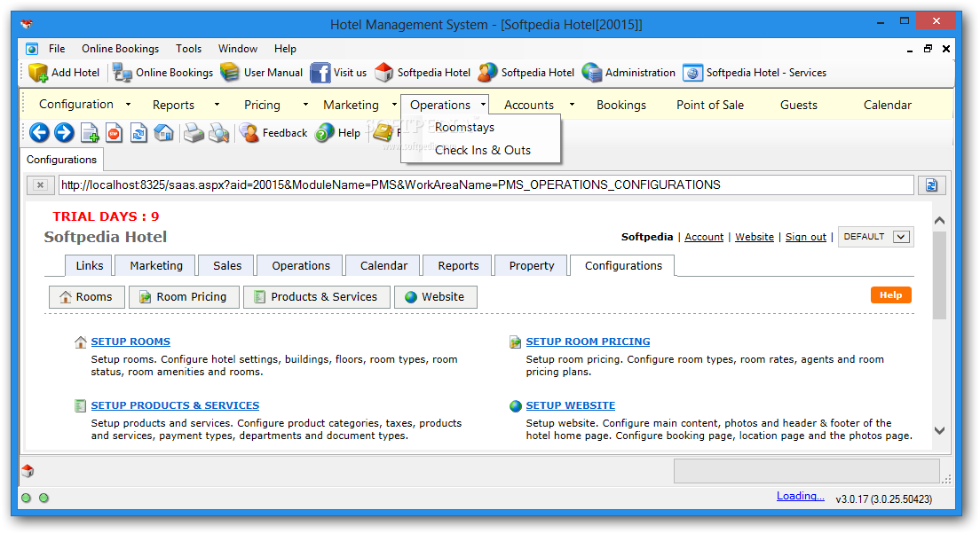Click the page scrollbar down arrow
Viewport: 980px width, 534px height.
(x=939, y=430)
